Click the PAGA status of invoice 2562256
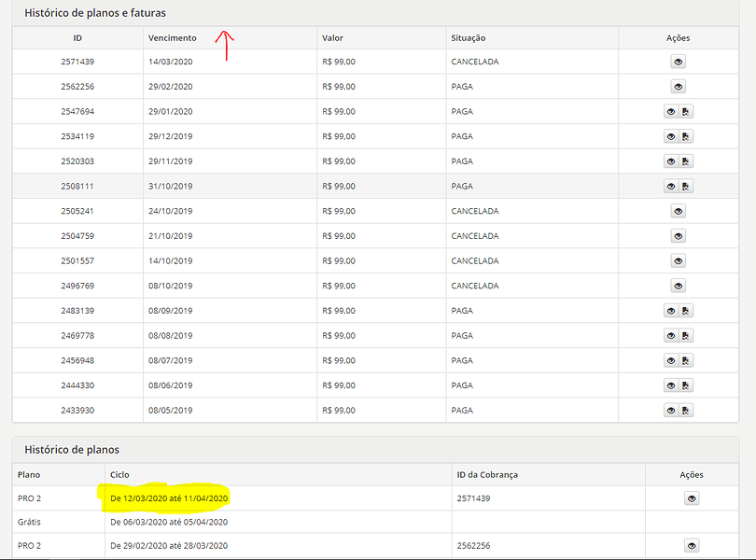The image size is (756, 560). pyautogui.click(x=462, y=87)
